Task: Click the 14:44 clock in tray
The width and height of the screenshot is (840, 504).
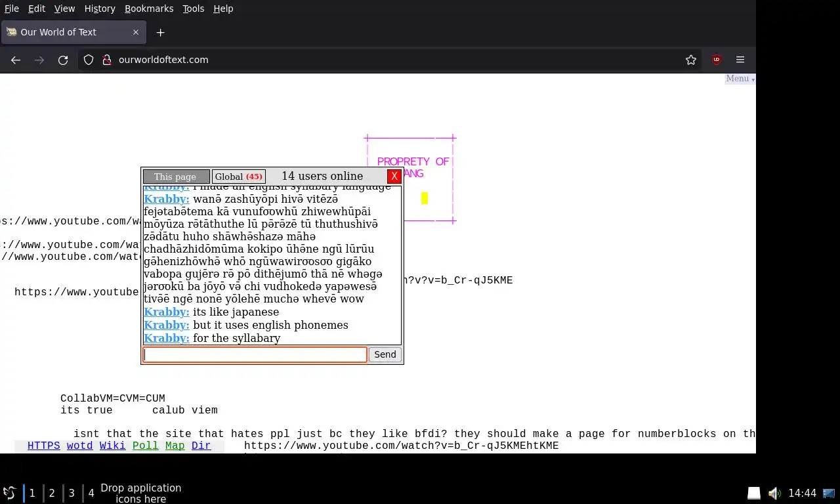Action: point(802,493)
